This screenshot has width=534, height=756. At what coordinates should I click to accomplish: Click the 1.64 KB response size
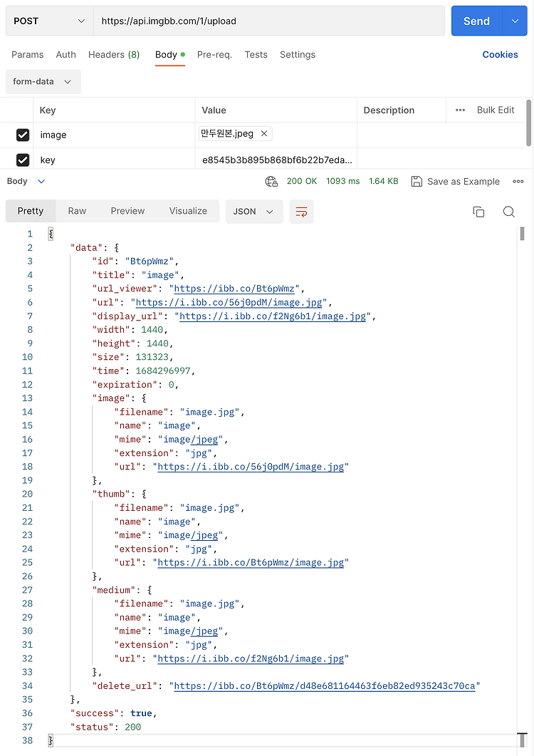384,181
